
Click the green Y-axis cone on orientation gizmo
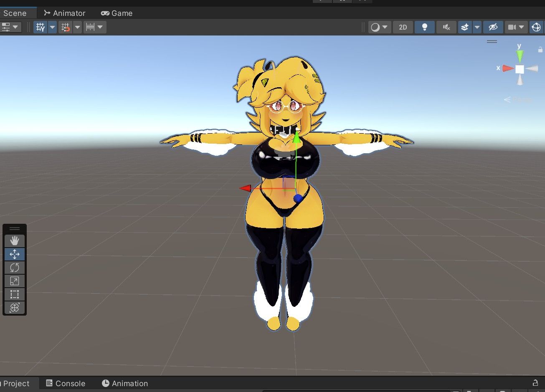coord(520,56)
